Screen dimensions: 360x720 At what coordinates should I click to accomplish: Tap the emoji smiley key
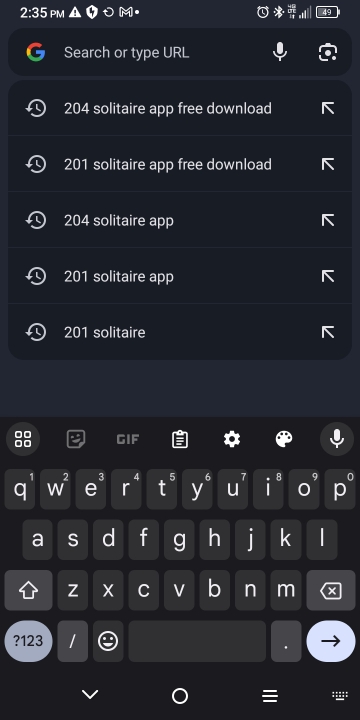click(108, 641)
